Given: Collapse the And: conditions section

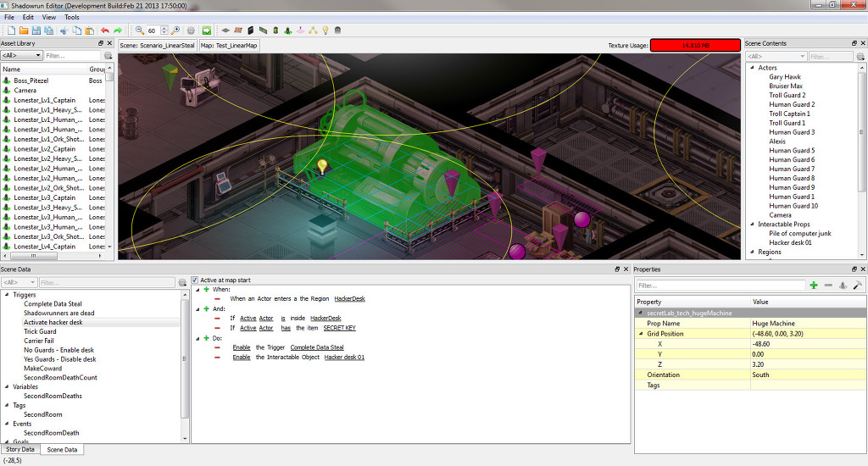Looking at the screenshot, I should coord(198,308).
